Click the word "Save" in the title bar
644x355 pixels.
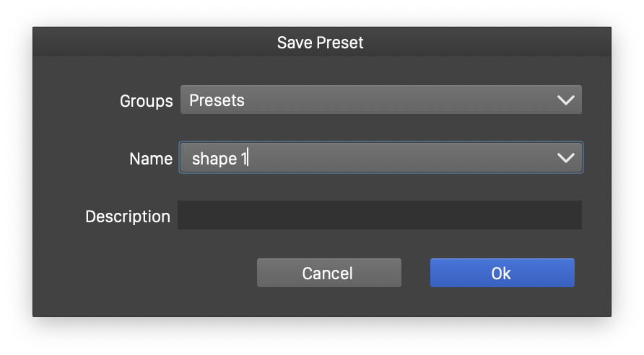coord(294,43)
